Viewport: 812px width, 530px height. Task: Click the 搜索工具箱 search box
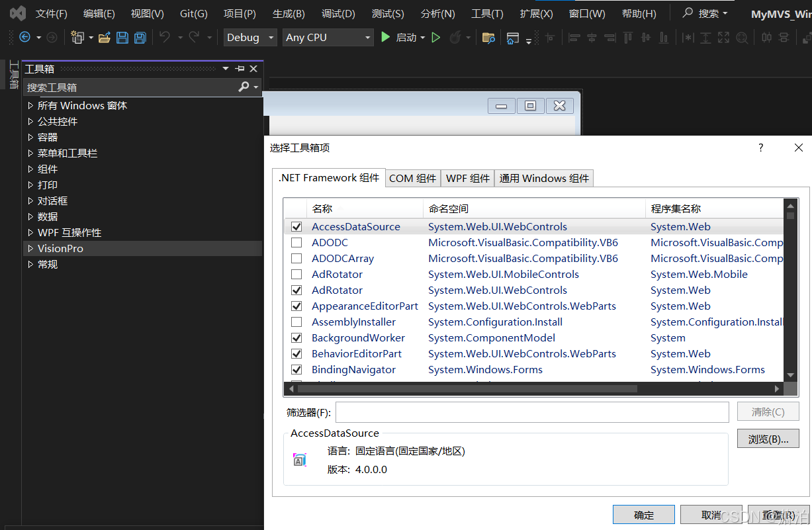(131, 87)
